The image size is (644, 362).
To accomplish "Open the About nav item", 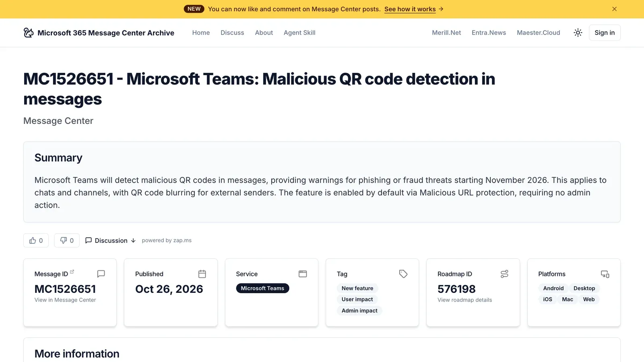I will point(264,33).
